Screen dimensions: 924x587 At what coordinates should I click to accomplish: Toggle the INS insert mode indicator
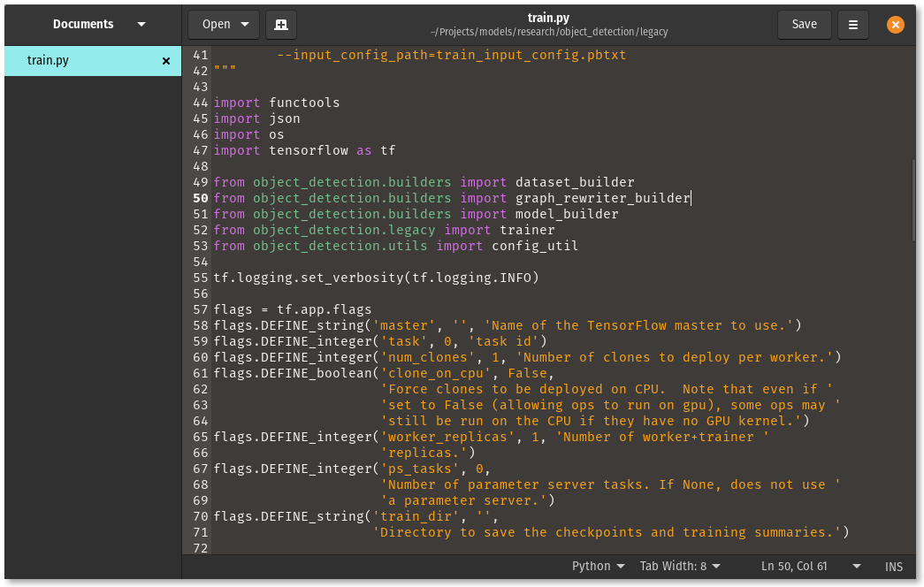[x=893, y=567]
